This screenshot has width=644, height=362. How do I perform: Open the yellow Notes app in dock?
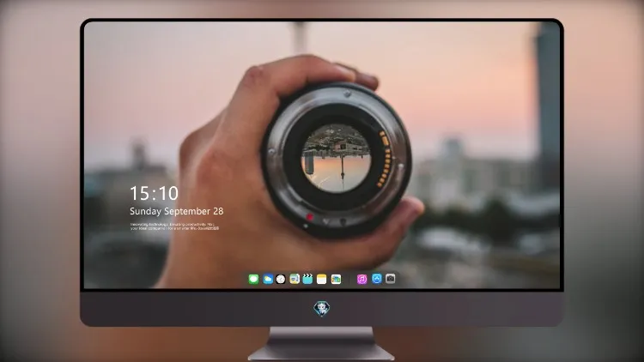point(322,279)
